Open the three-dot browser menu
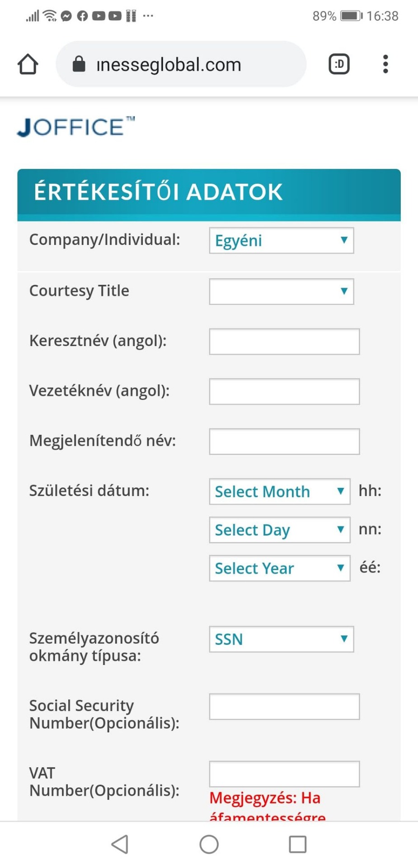 coord(385,64)
